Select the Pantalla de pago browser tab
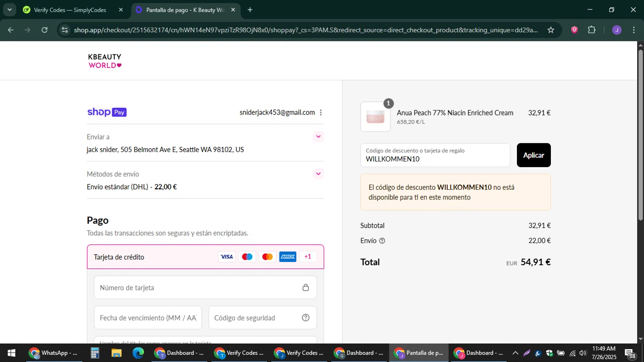644x362 pixels. 185,10
